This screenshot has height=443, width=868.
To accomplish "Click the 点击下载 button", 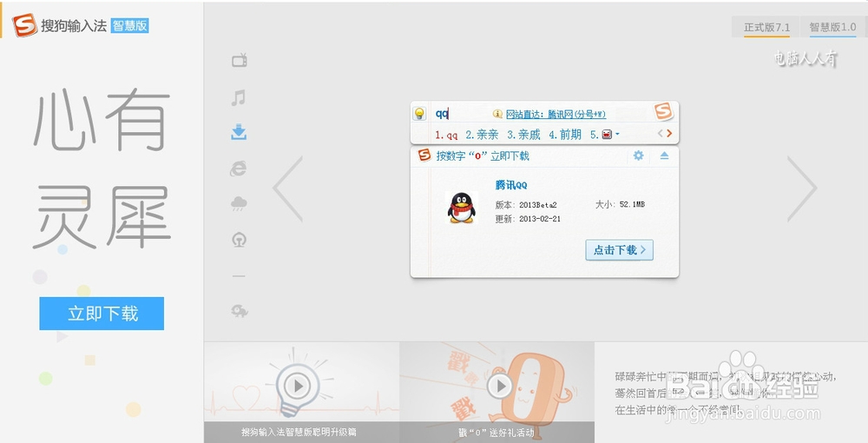I will [x=620, y=250].
